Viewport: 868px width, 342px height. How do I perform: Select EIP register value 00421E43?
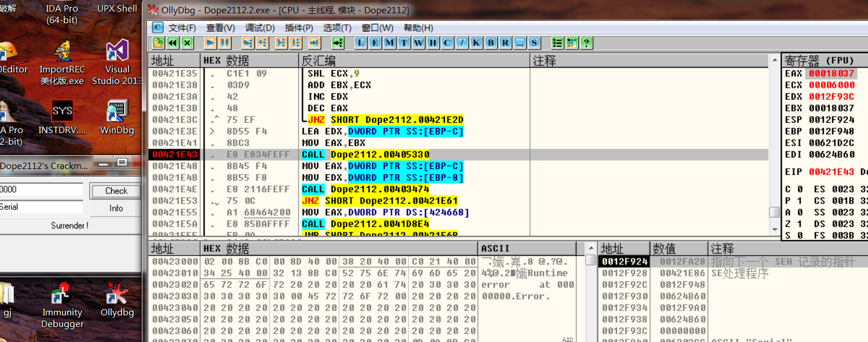coord(832,172)
